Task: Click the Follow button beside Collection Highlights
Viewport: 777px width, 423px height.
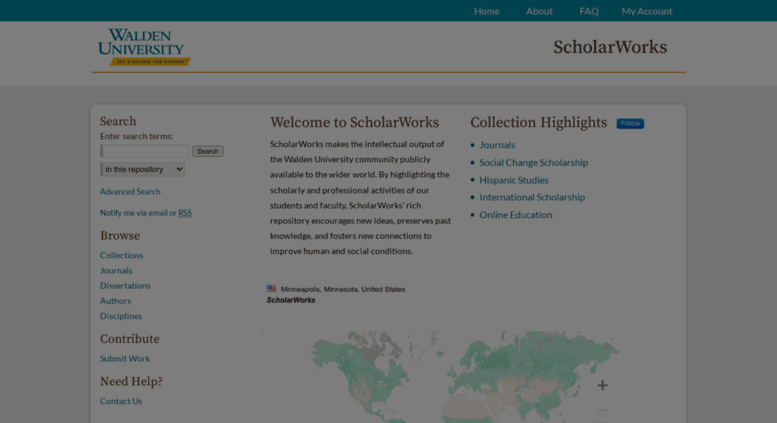Action: pyautogui.click(x=630, y=123)
